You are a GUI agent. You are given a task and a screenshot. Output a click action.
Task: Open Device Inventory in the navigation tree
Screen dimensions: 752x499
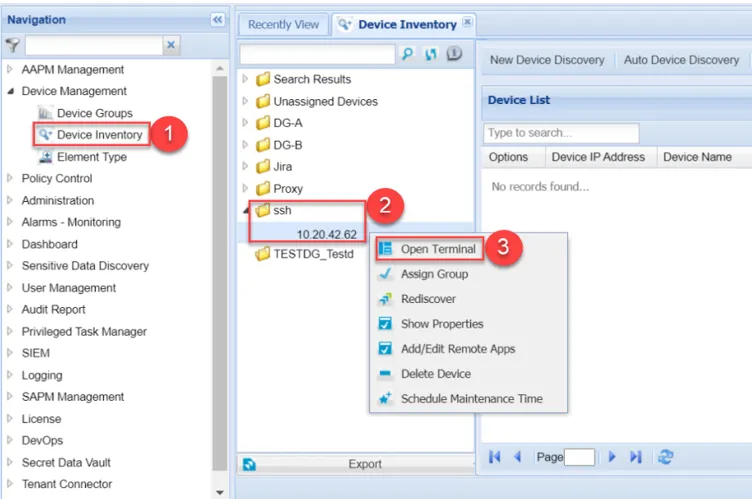click(99, 135)
